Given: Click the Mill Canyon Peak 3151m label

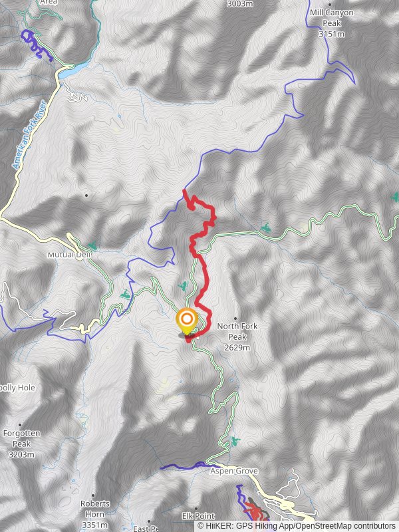Looking at the screenshot, I should (x=331, y=23).
